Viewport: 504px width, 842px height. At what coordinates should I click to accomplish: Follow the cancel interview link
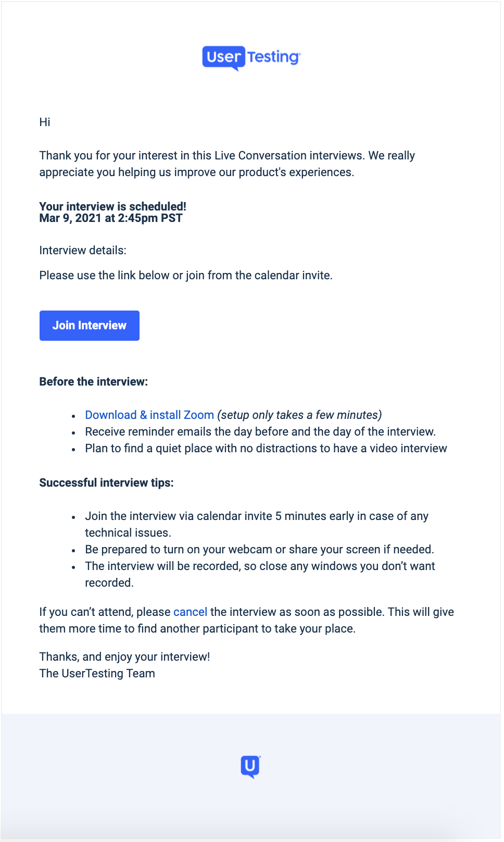click(190, 612)
